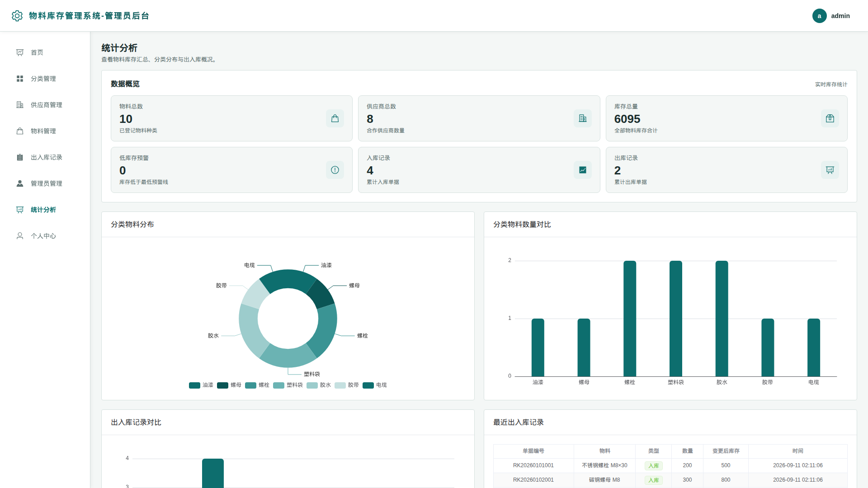Click the 管理员管理 user icon
The width and height of the screenshot is (868, 488).
[x=20, y=183]
